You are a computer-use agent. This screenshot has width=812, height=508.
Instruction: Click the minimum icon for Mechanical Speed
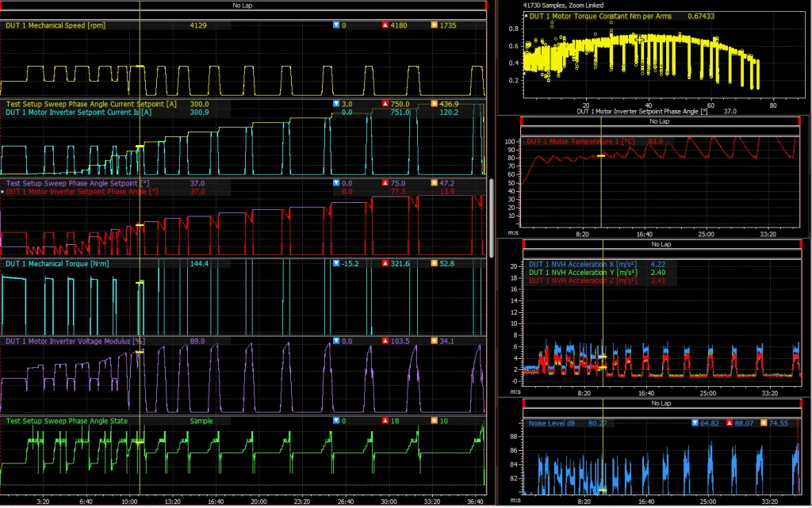pyautogui.click(x=336, y=25)
